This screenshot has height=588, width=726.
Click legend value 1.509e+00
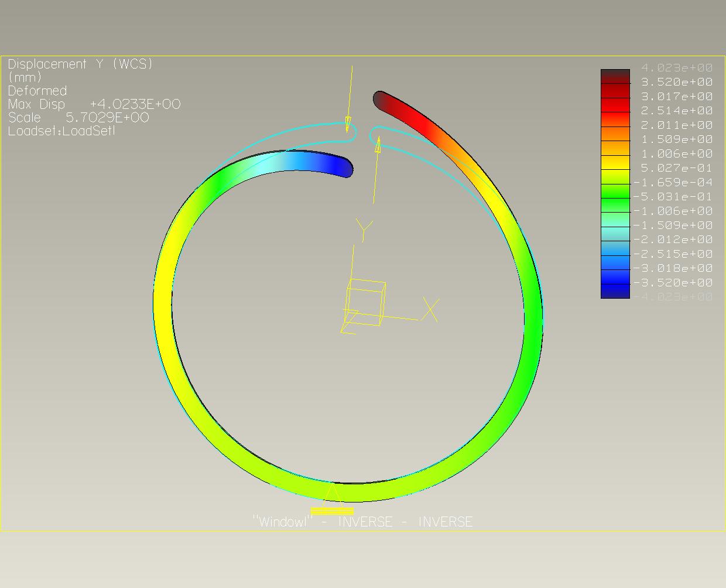(x=677, y=139)
